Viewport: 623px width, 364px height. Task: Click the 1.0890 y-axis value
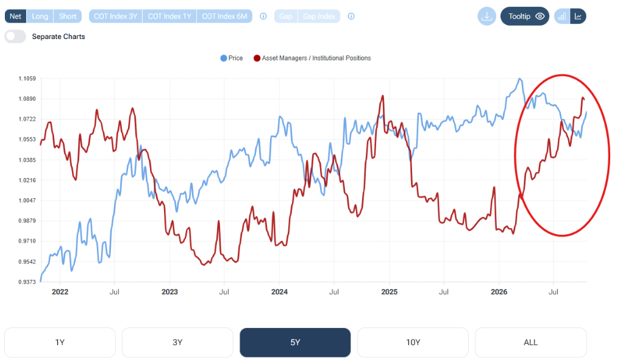coord(27,99)
